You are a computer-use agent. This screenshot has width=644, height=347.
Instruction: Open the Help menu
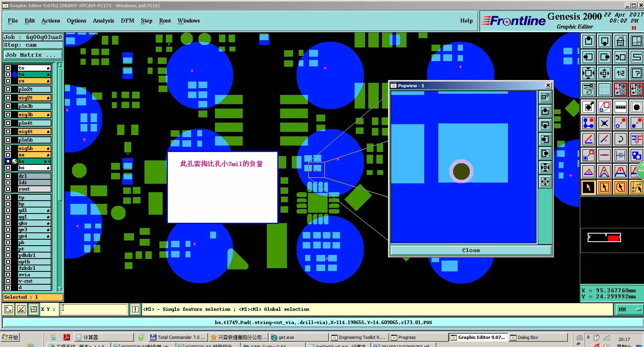click(466, 21)
